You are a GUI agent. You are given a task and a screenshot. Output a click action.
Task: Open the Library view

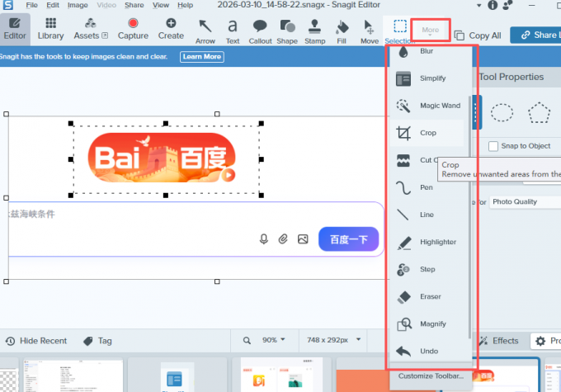coord(50,30)
